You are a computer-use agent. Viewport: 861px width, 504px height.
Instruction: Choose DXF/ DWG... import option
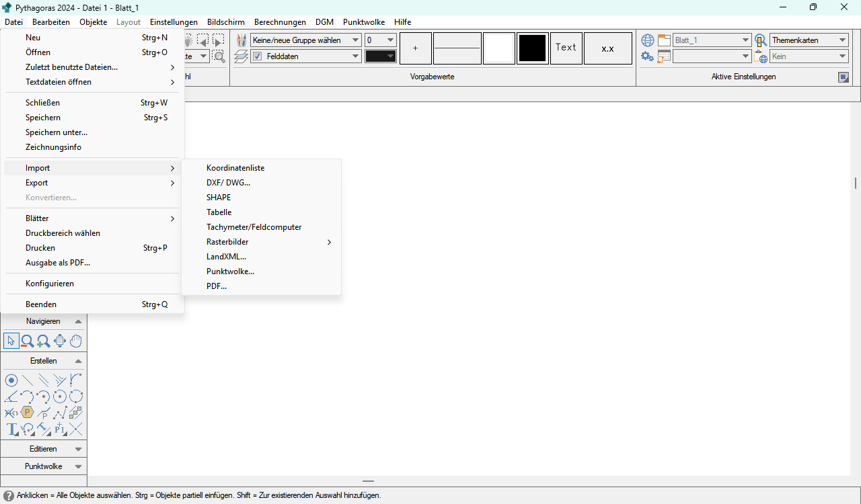[261, 183]
